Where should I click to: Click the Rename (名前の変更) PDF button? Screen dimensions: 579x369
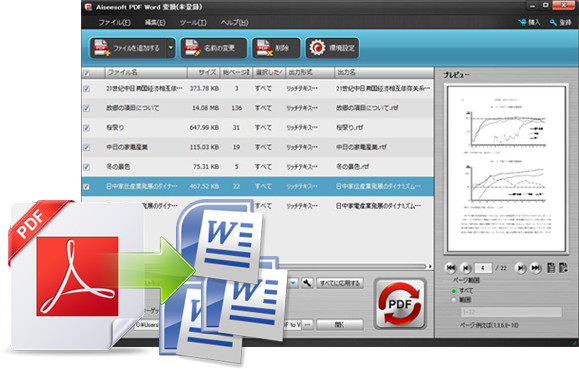click(x=214, y=48)
